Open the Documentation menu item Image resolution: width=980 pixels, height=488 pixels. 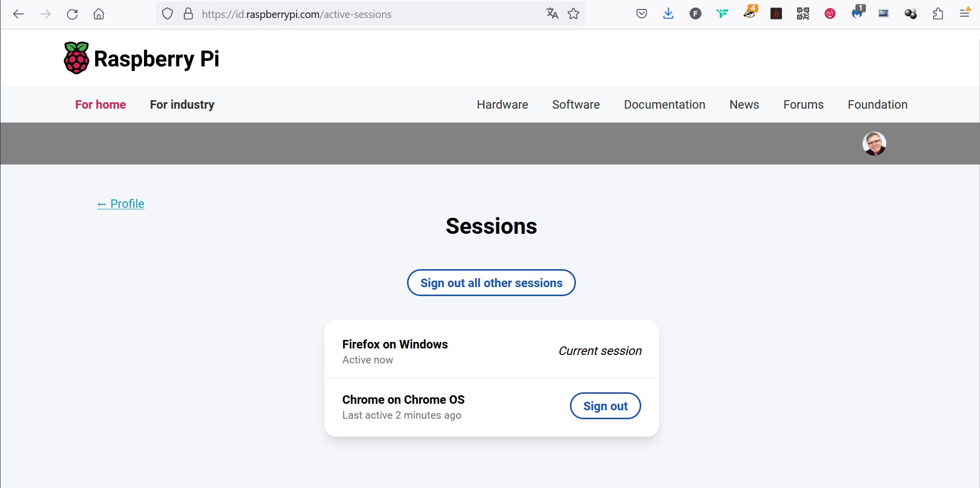coord(665,105)
